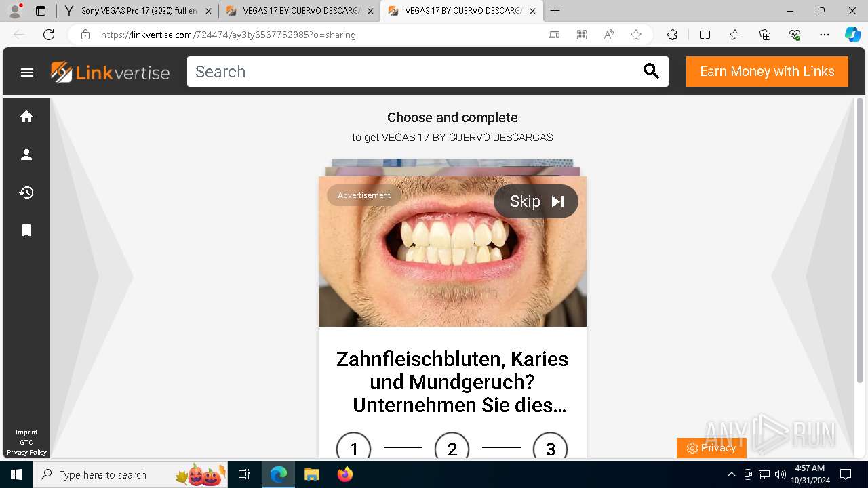Open the profile icon in the sidebar
Image resolution: width=868 pixels, height=488 pixels.
click(x=26, y=155)
